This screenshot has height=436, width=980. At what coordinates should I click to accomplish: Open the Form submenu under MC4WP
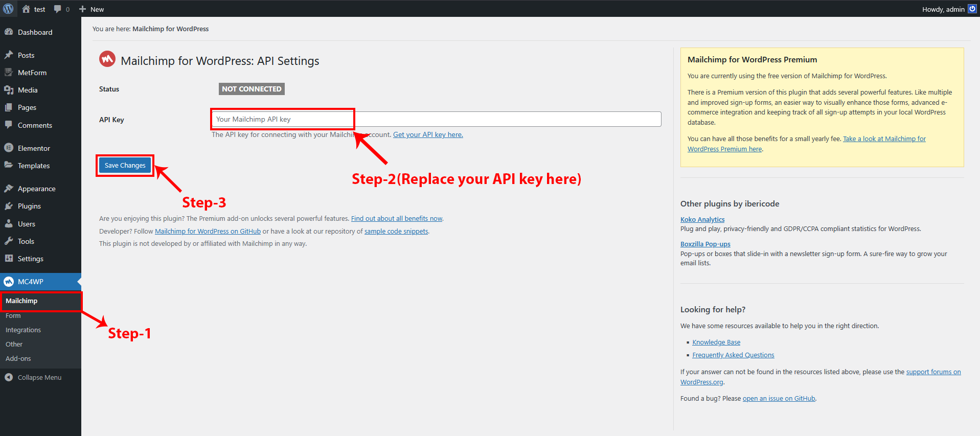coord(13,316)
